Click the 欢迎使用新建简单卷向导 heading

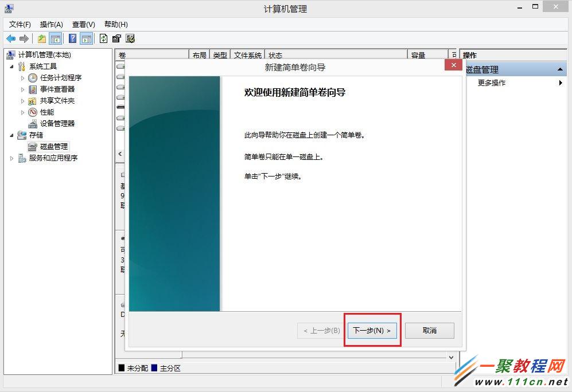tap(295, 92)
